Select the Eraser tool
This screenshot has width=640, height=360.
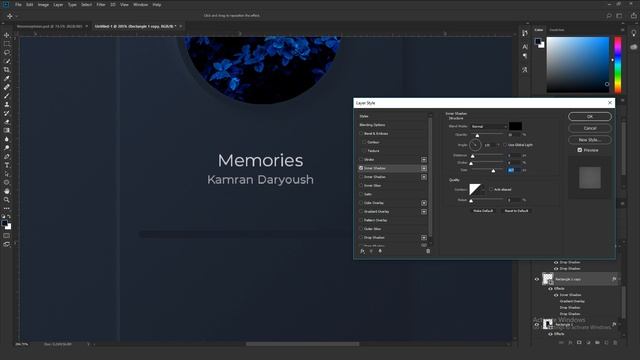click(7, 122)
